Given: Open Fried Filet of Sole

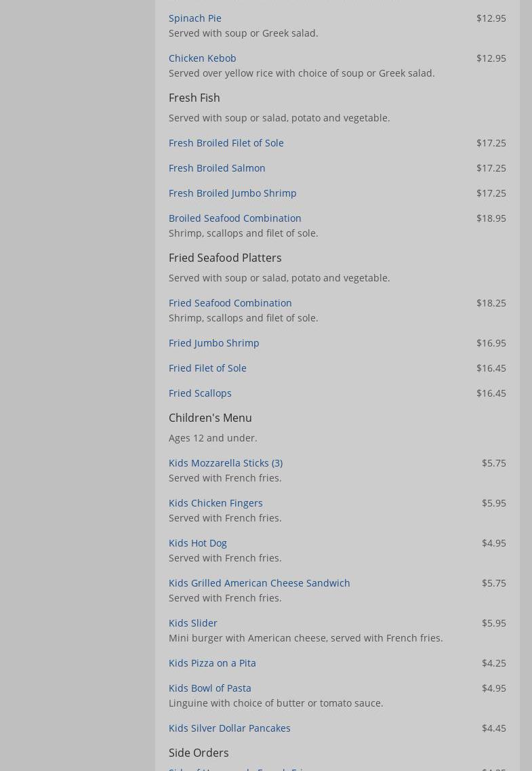Looking at the screenshot, I should (x=207, y=368).
